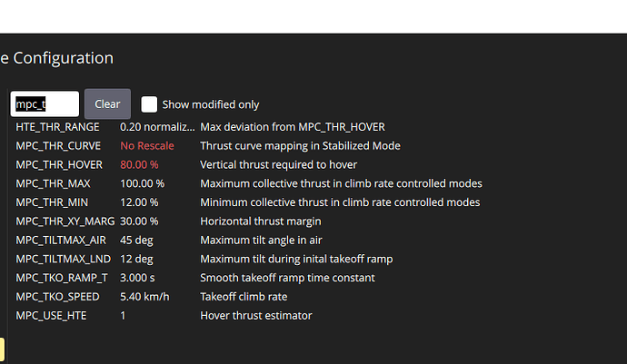Viewport: 627px width, 364px height.
Task: Open the MPC_TILTMAX_LND parameter
Action: click(63, 259)
